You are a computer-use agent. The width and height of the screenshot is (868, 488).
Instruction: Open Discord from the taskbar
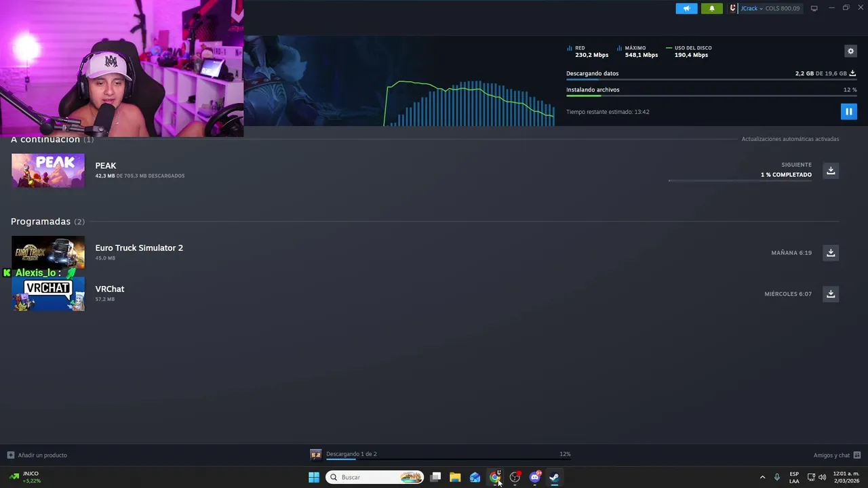(534, 477)
